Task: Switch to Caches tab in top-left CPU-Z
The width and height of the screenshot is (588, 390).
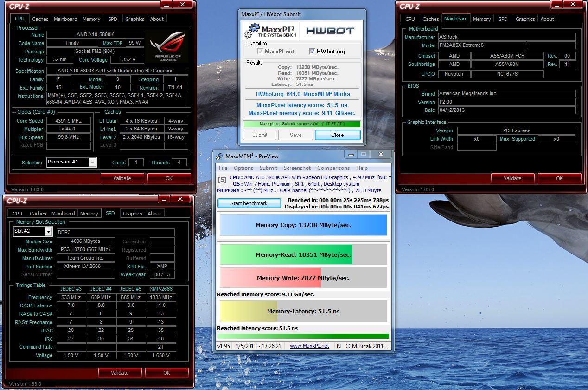Action: 40,19
